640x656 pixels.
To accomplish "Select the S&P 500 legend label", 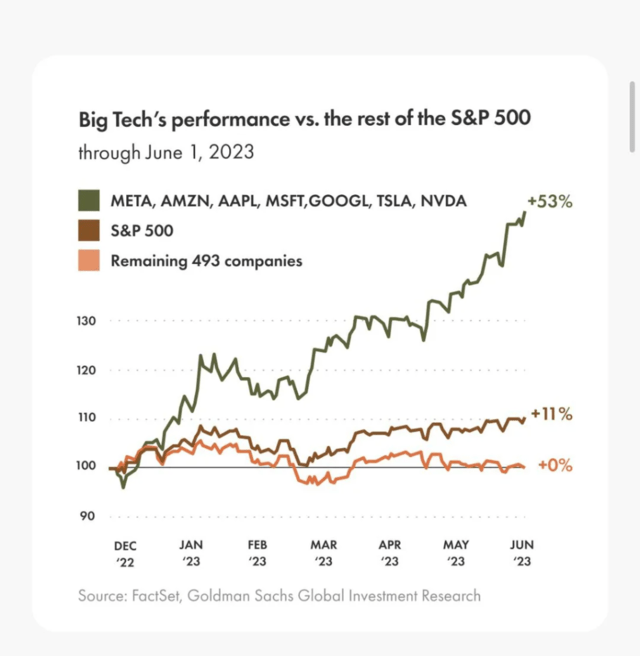I will click(142, 231).
